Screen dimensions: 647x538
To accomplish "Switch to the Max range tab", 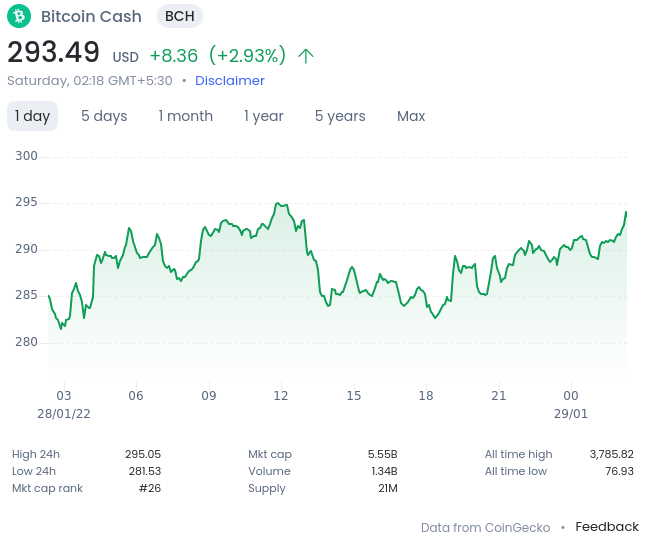I will click(411, 116).
